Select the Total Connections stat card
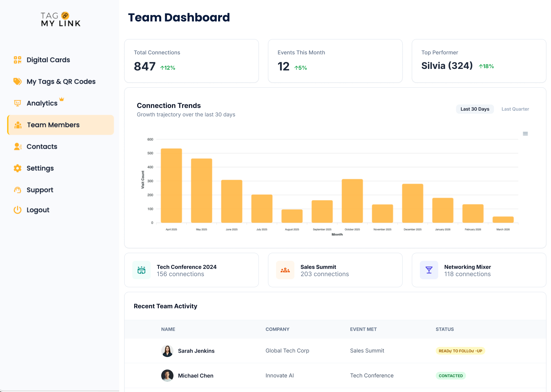The height and width of the screenshot is (392, 551). point(191,61)
